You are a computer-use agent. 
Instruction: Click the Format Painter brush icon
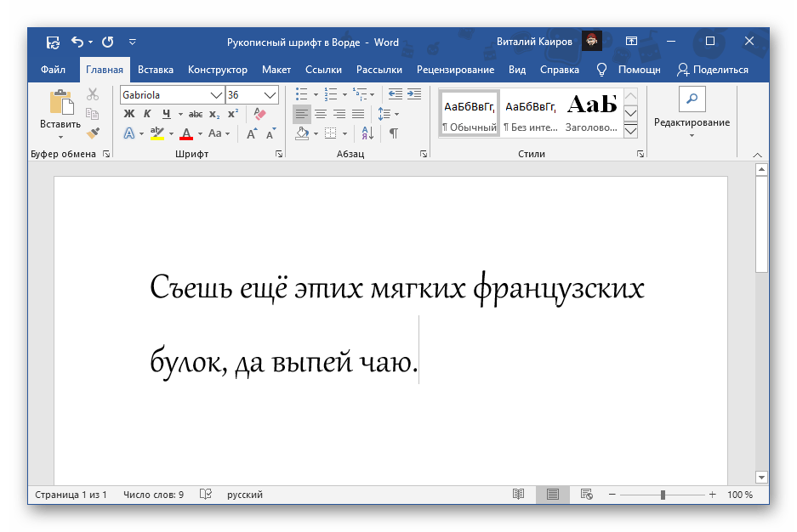tap(93, 133)
